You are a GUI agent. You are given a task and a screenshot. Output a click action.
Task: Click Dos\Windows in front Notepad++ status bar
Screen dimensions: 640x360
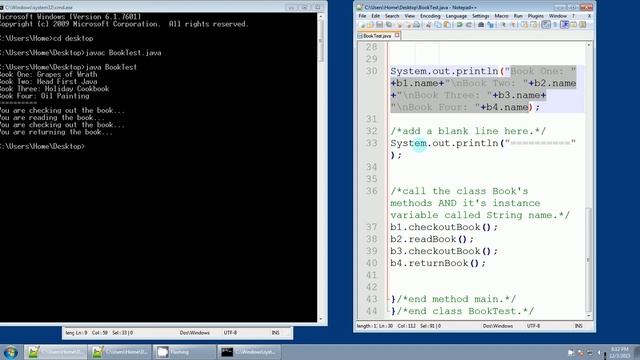(498, 326)
